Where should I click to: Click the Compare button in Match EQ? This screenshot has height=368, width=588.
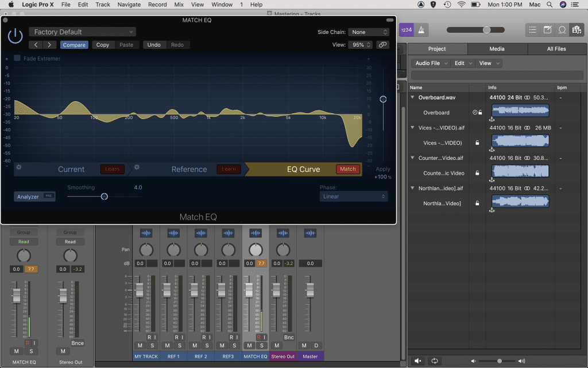74,44
